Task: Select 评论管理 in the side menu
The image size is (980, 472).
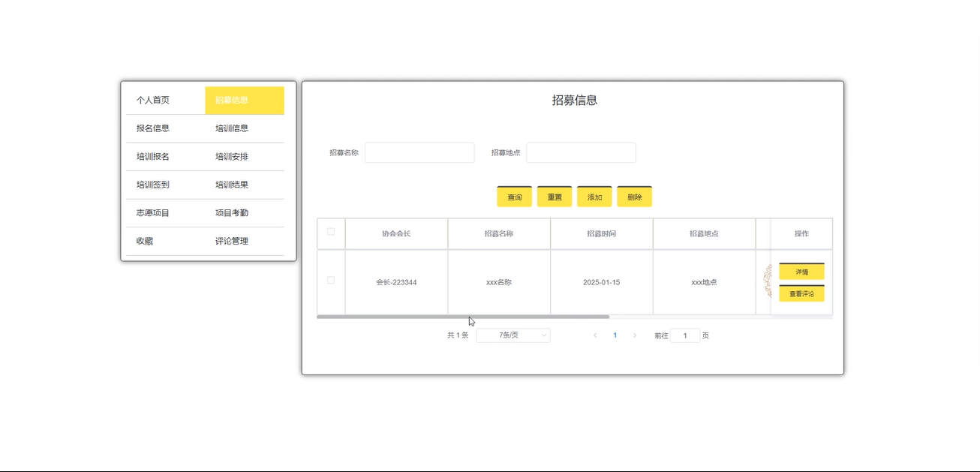Action: coord(232,241)
